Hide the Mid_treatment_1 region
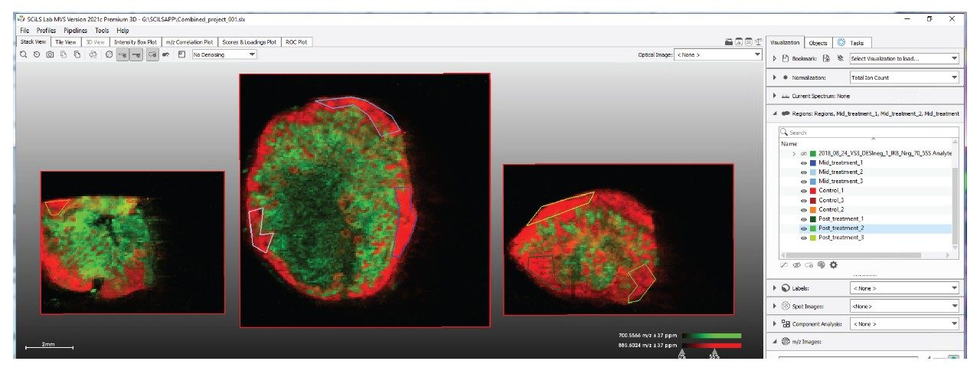The height and width of the screenshot is (374, 980). click(805, 162)
